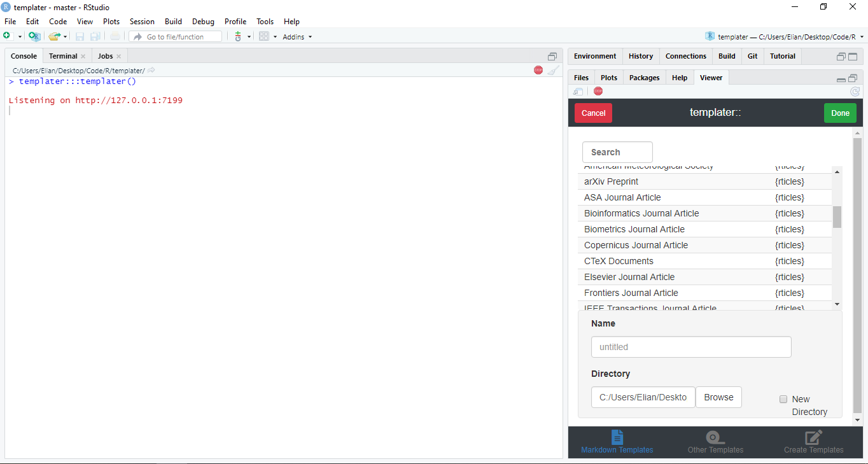Maximize the Environment pane

853,57
